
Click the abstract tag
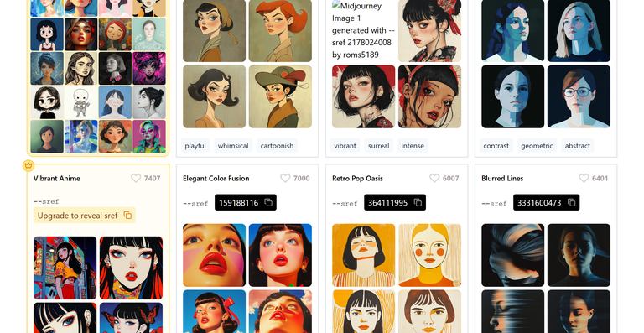click(578, 146)
